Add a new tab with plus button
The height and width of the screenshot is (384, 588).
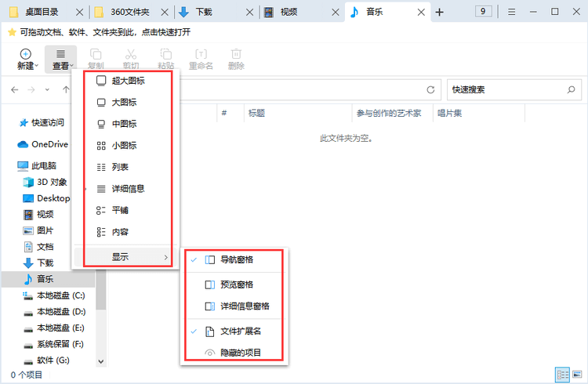coord(439,12)
